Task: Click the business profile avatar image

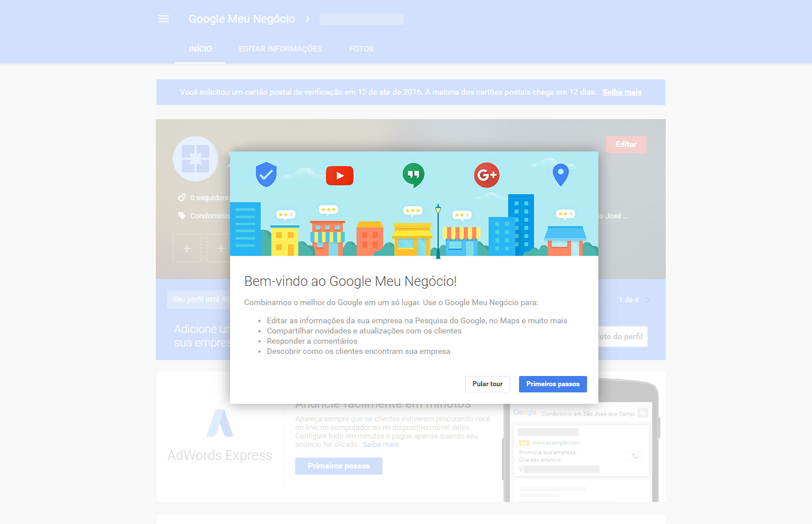Action: pyautogui.click(x=195, y=159)
